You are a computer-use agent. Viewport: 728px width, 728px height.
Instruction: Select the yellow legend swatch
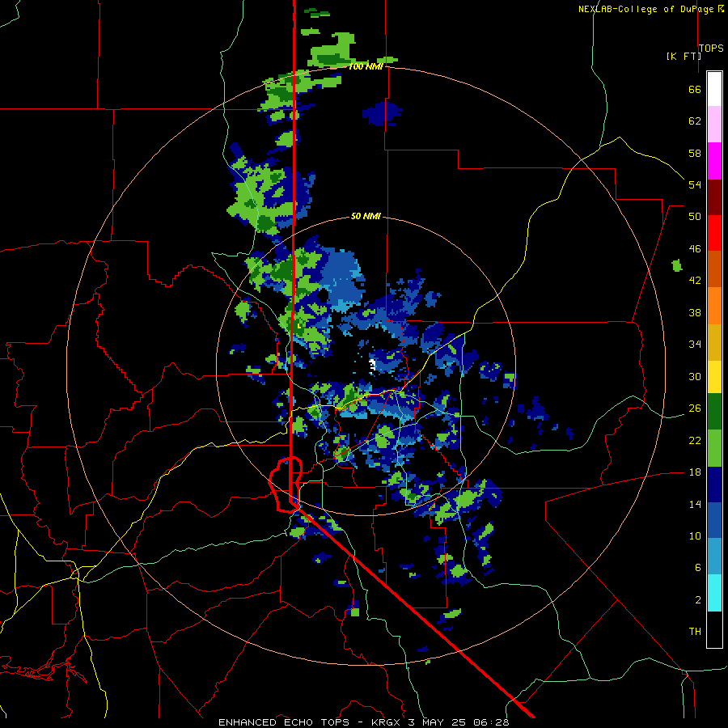pos(714,376)
